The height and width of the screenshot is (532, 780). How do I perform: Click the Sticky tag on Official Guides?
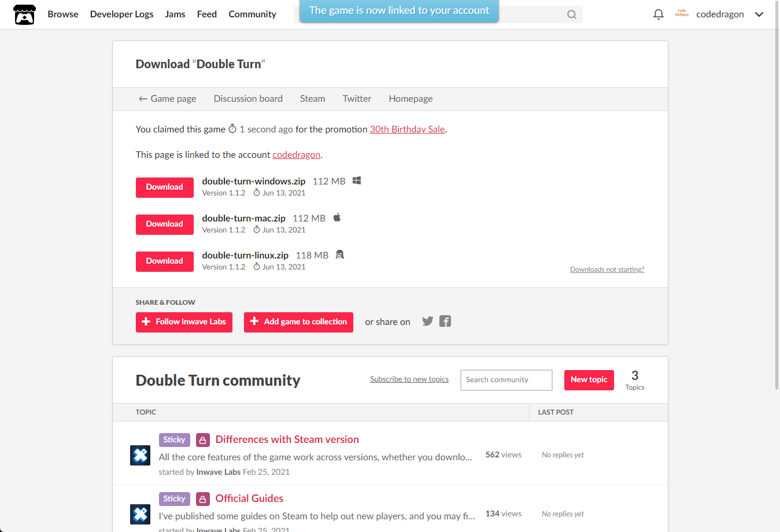174,498
